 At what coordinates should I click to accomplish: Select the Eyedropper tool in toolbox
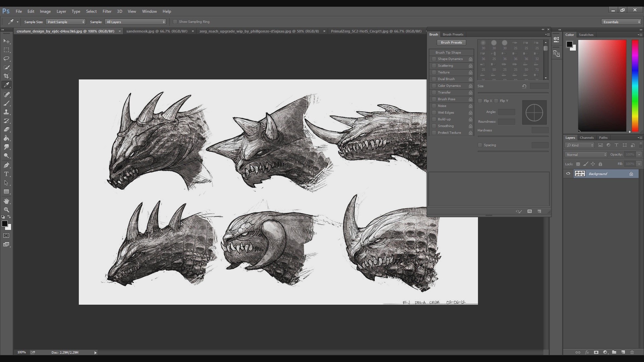click(x=6, y=85)
